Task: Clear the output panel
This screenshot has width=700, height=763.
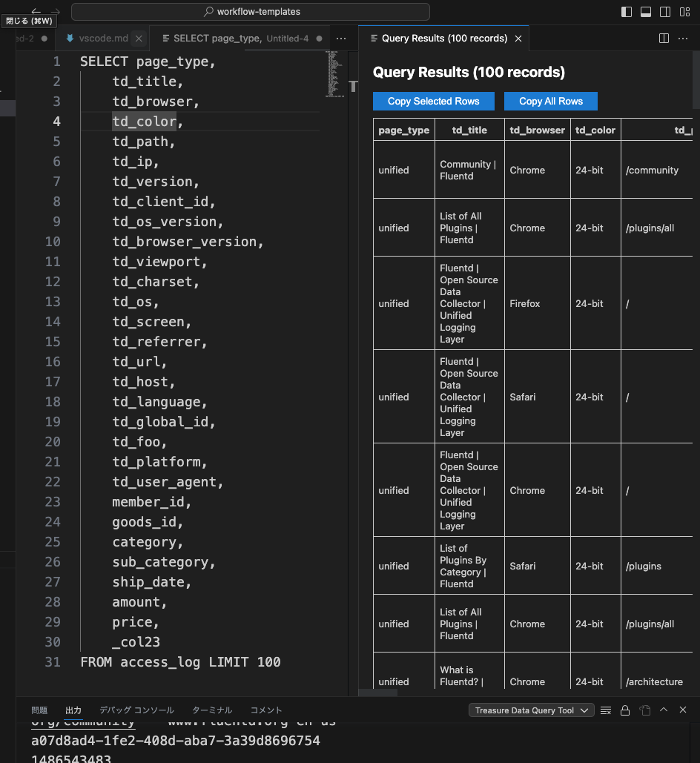Action: coord(606,710)
